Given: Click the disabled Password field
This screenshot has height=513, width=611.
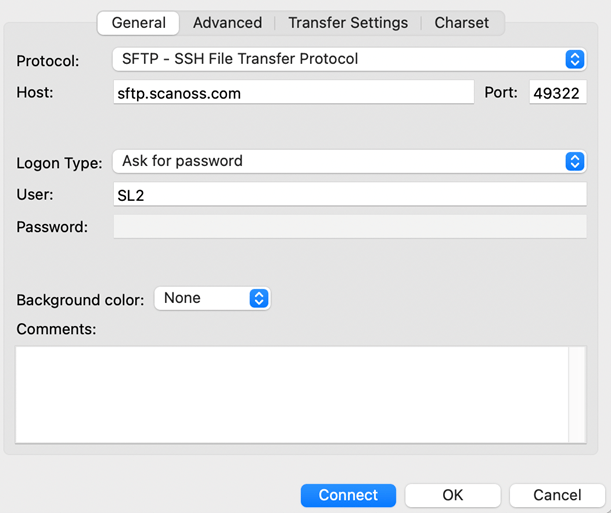Looking at the screenshot, I should [x=350, y=226].
